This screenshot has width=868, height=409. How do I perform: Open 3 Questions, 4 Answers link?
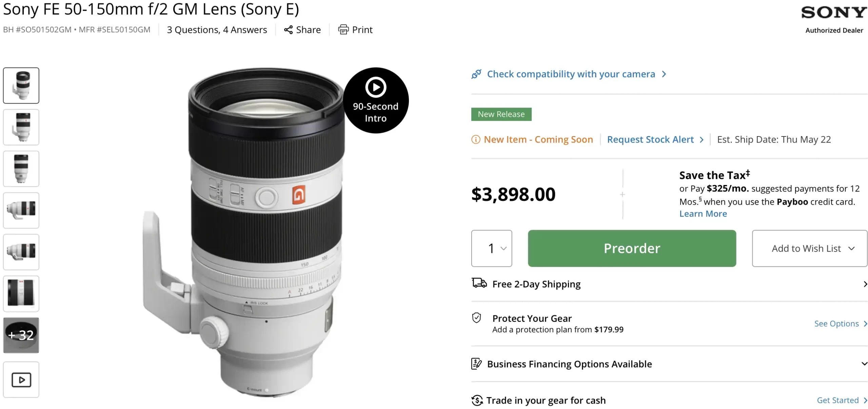pyautogui.click(x=217, y=30)
